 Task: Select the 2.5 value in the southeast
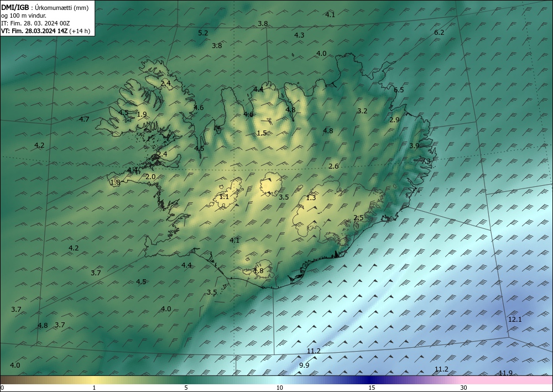pyautogui.click(x=358, y=218)
